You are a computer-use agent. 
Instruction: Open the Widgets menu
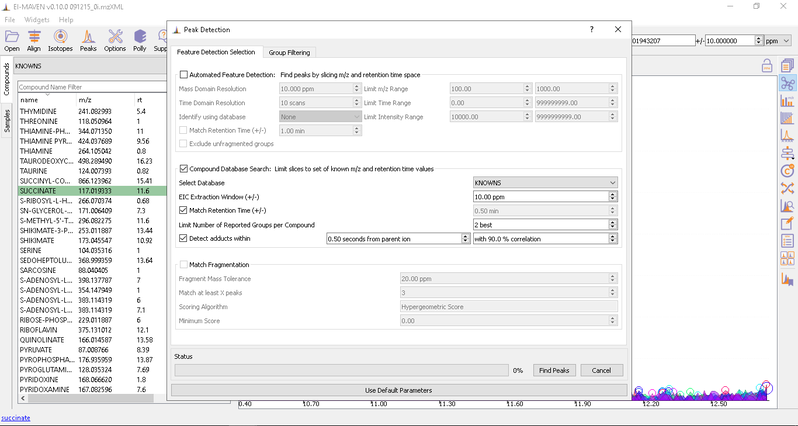point(37,20)
